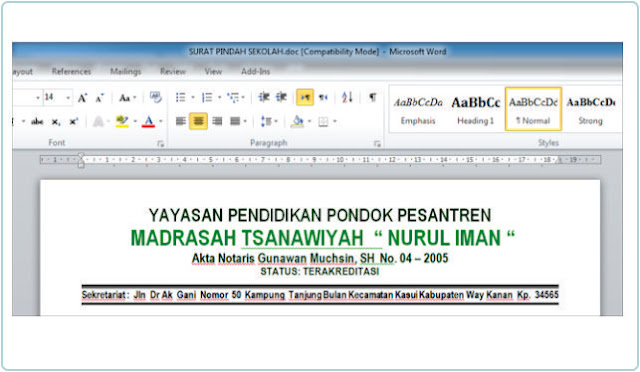
Task: Click Shading paint bucket icon
Action: [298, 121]
